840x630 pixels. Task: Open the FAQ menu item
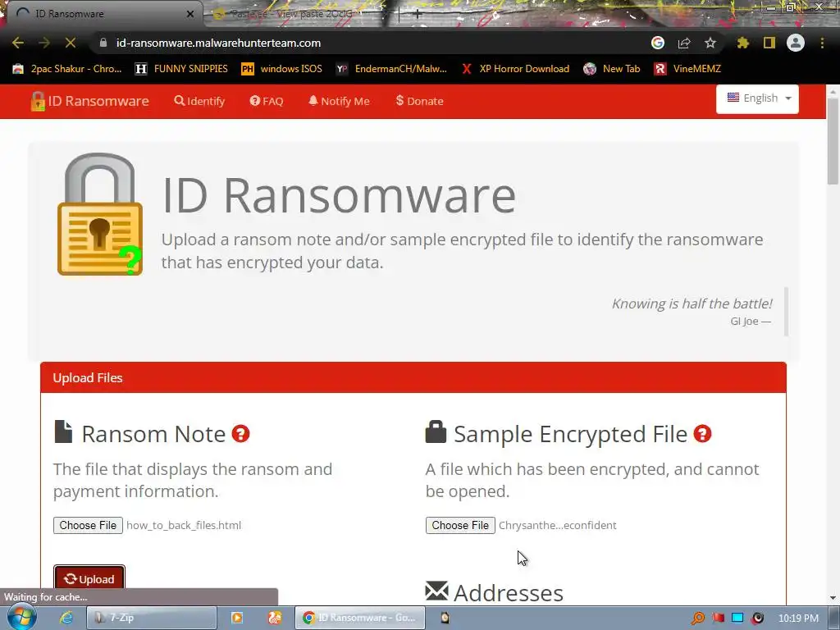coord(267,101)
